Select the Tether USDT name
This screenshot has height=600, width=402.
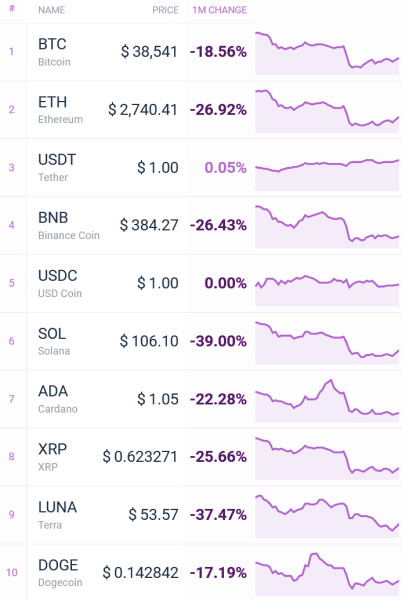coord(57,168)
